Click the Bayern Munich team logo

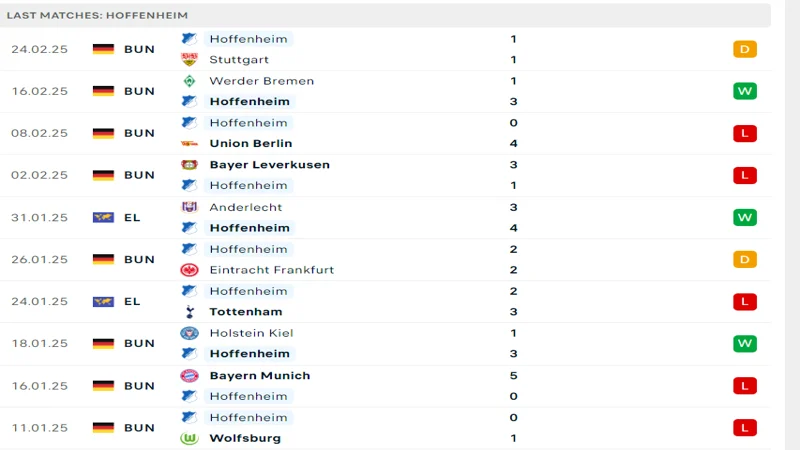click(189, 376)
